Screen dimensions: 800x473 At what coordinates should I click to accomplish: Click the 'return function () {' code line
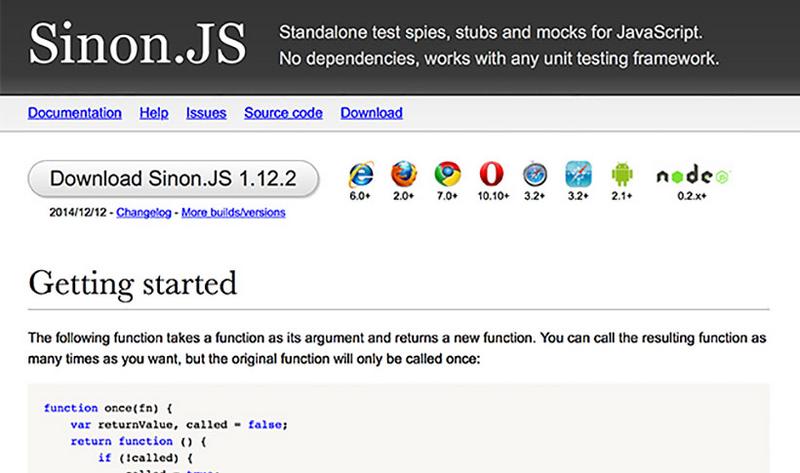pyautogui.click(x=138, y=441)
